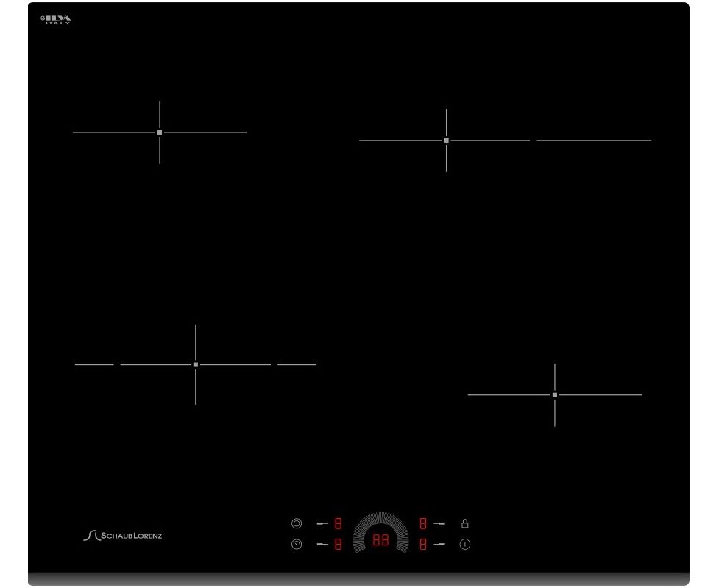
Task: Click the rear-left burner center marker
Action: (160, 132)
